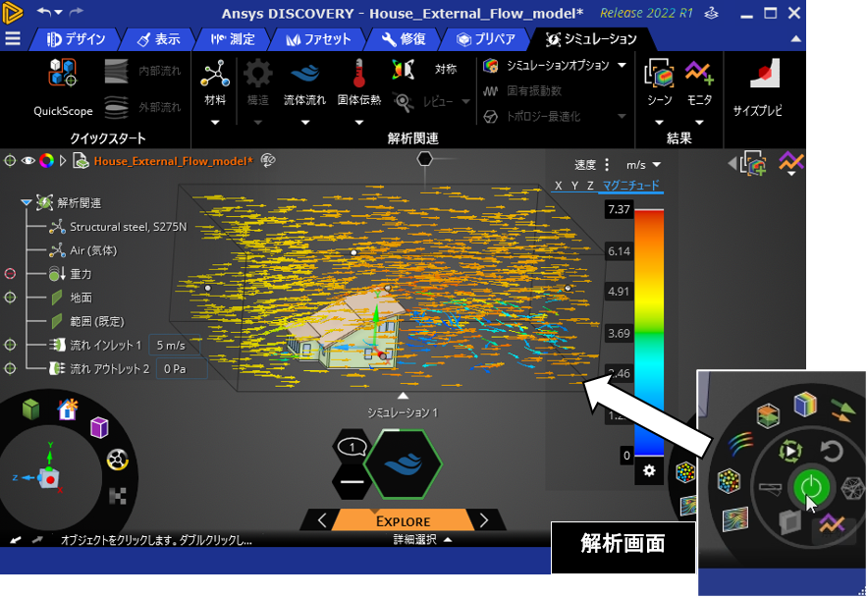This screenshot has width=868, height=598.
Task: Click the green-orange direction arrows icon
Action: 843,410
